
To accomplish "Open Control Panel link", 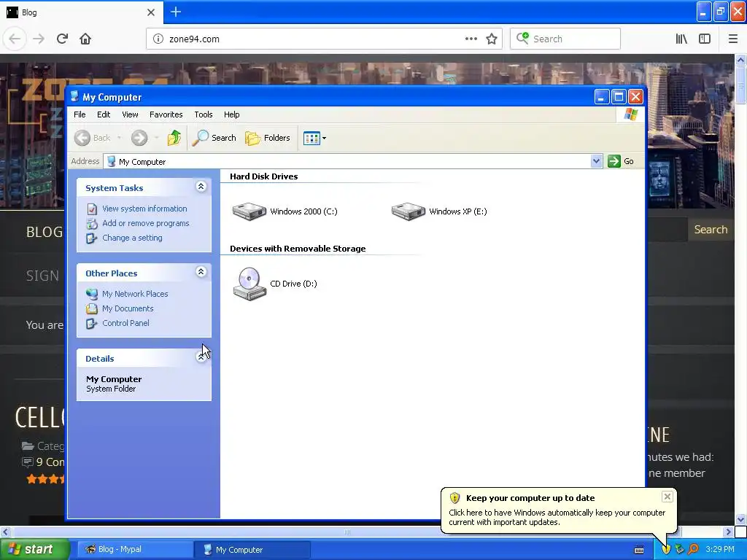I will click(x=125, y=323).
